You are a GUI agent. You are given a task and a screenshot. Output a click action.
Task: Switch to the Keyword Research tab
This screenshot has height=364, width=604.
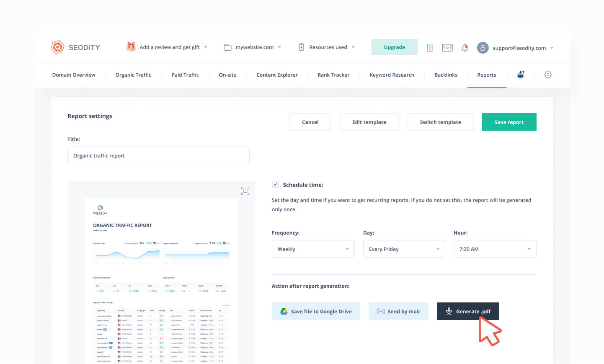click(x=392, y=75)
